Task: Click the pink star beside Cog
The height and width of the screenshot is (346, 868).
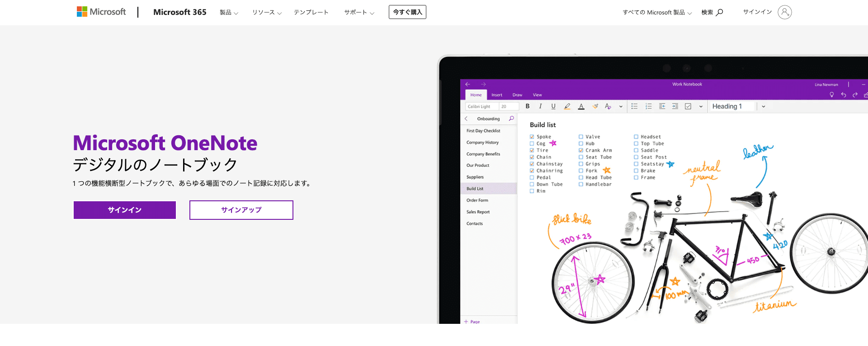Action: tap(553, 143)
